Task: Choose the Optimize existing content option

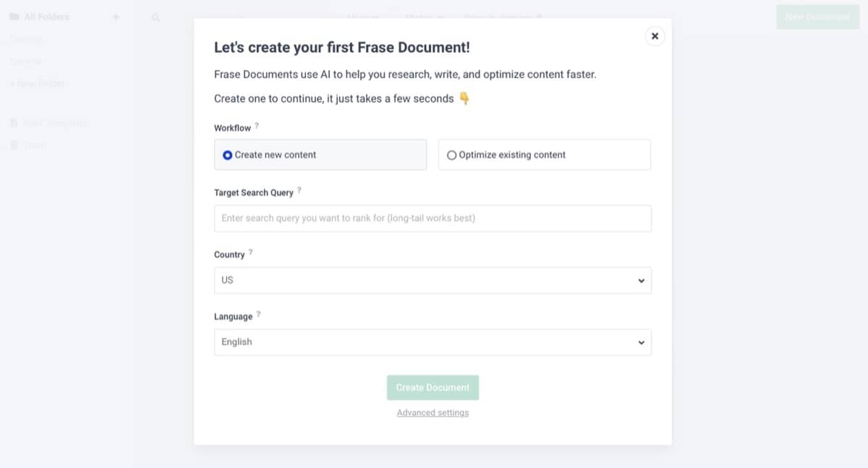Action: pos(451,154)
